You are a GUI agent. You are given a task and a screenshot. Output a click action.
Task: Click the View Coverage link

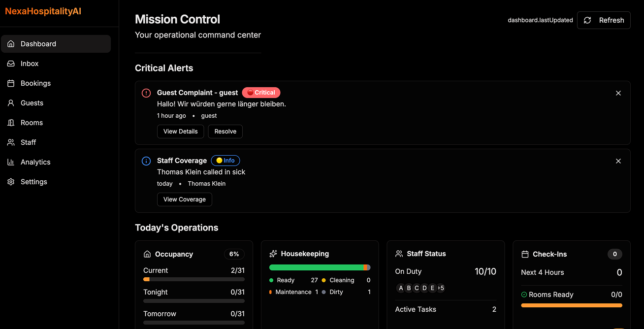pos(184,199)
